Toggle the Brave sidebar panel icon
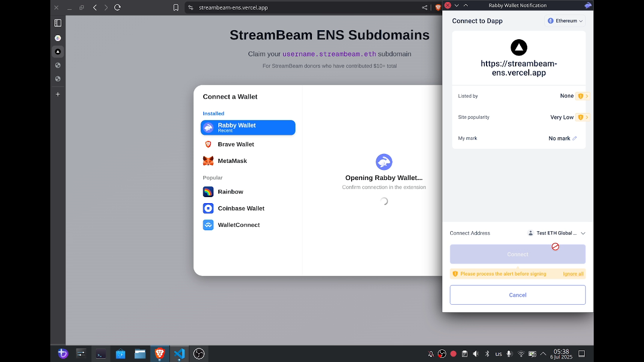Viewport: 644px width, 362px height. 58,23
